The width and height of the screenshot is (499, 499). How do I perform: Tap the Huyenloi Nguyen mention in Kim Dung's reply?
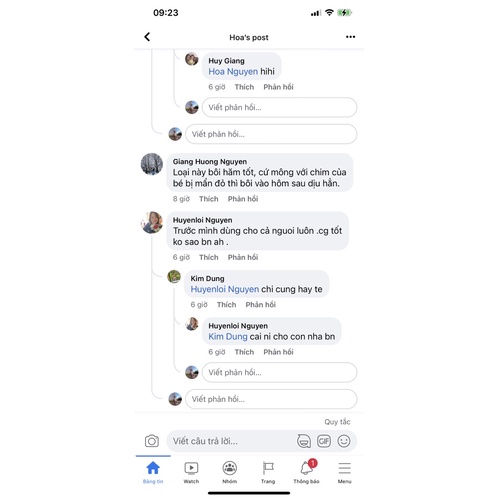[225, 289]
